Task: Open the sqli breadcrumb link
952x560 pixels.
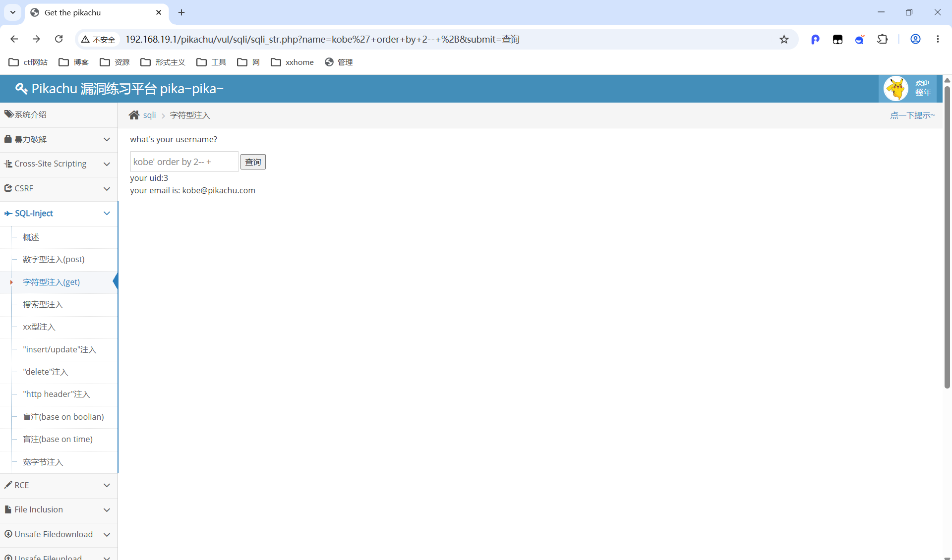Action: point(149,115)
